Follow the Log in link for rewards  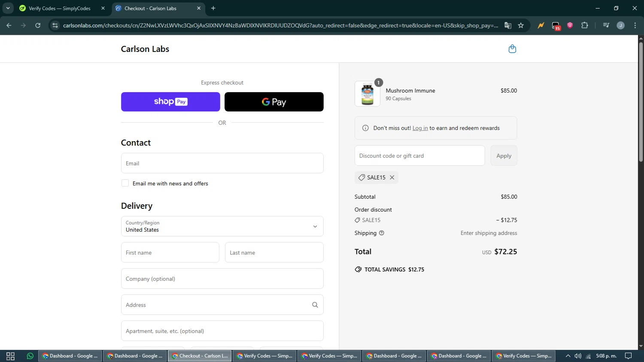tap(420, 128)
